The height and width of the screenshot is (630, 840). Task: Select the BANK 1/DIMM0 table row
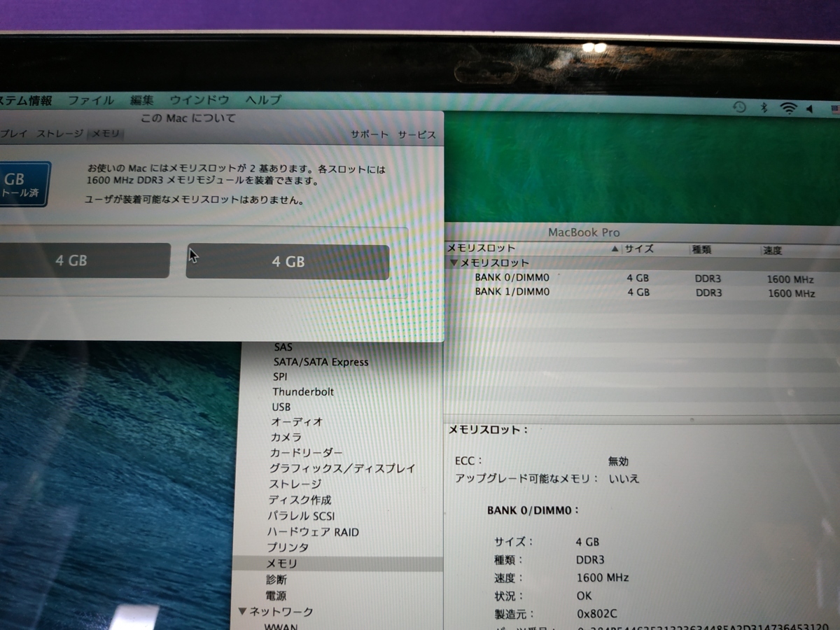click(642, 292)
